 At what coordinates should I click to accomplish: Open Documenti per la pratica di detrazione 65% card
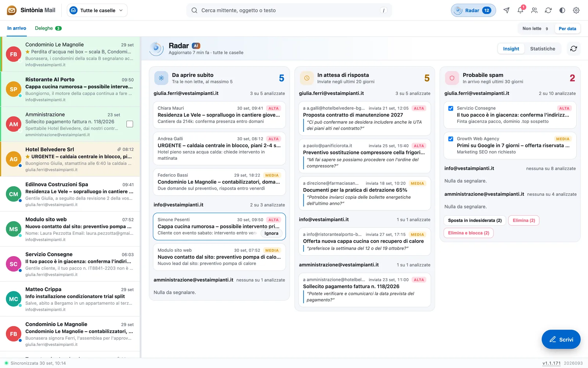365,194
